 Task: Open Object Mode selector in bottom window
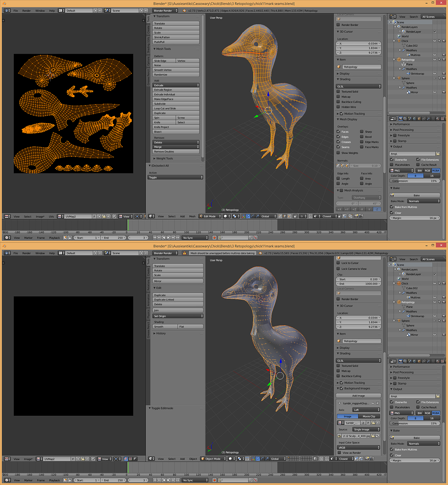pyautogui.click(x=213, y=458)
